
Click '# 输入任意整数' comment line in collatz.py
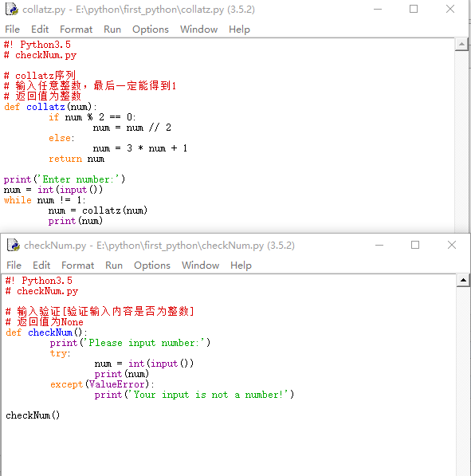90,85
